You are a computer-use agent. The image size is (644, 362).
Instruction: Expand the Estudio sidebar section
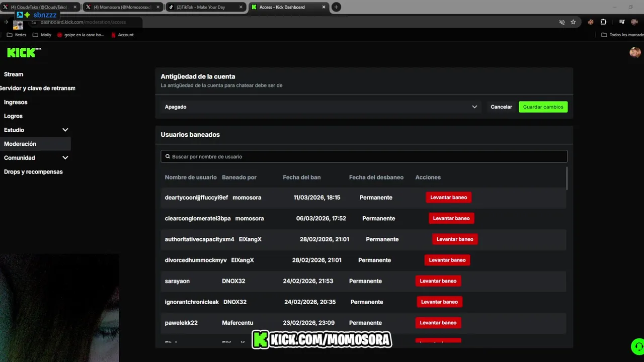pos(65,130)
